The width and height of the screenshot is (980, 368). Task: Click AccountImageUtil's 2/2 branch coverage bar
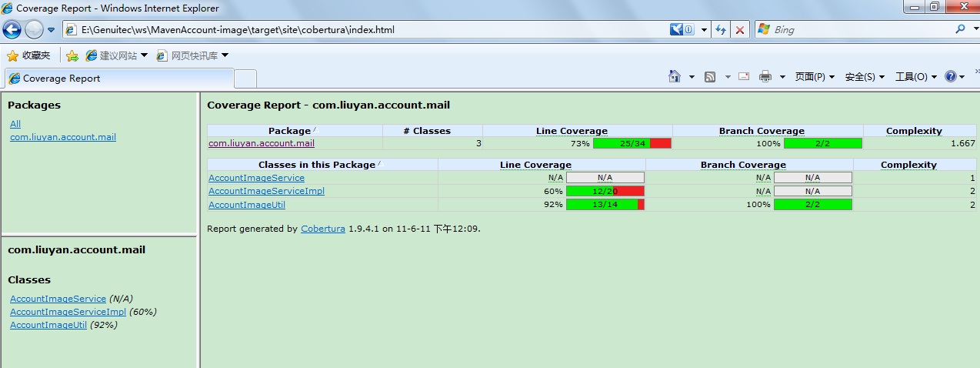coord(813,204)
